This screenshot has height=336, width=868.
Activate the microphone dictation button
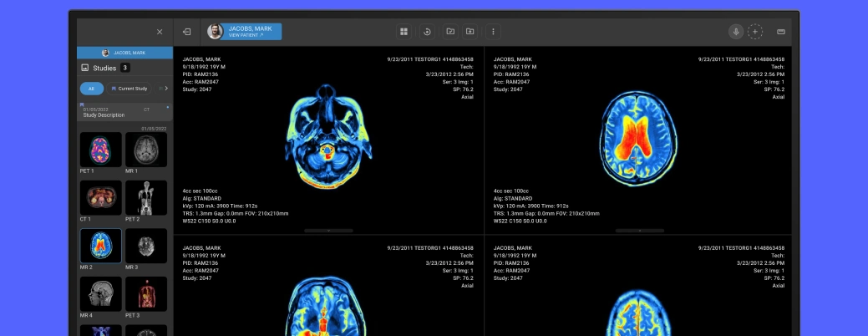[736, 32]
